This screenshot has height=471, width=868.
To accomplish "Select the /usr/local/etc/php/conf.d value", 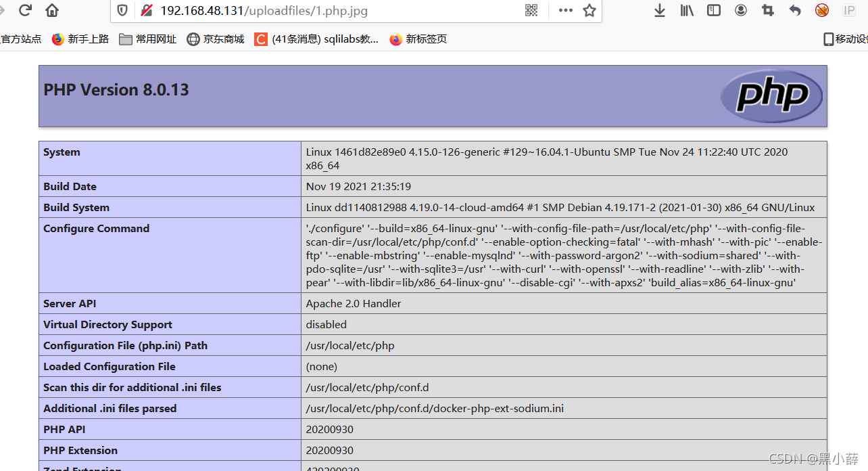I will click(x=367, y=388).
